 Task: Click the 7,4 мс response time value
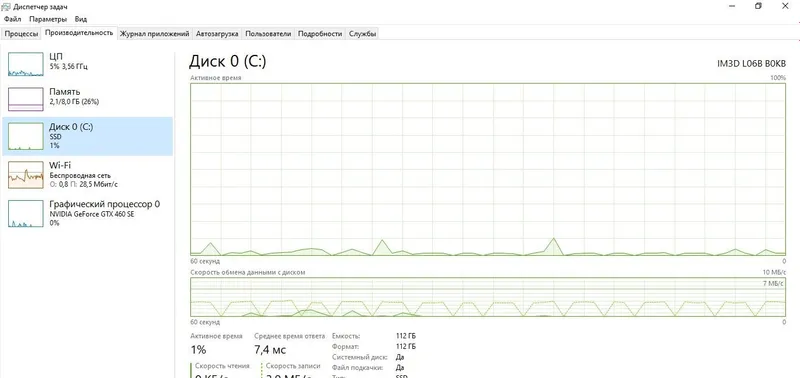point(270,350)
